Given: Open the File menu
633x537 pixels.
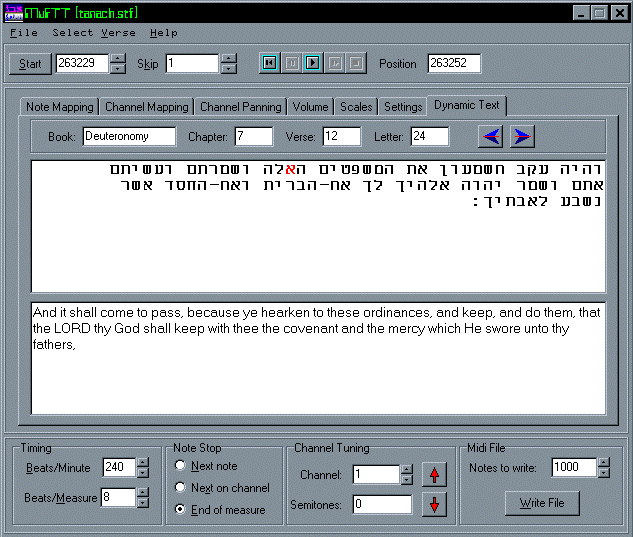Looking at the screenshot, I should 24,33.
